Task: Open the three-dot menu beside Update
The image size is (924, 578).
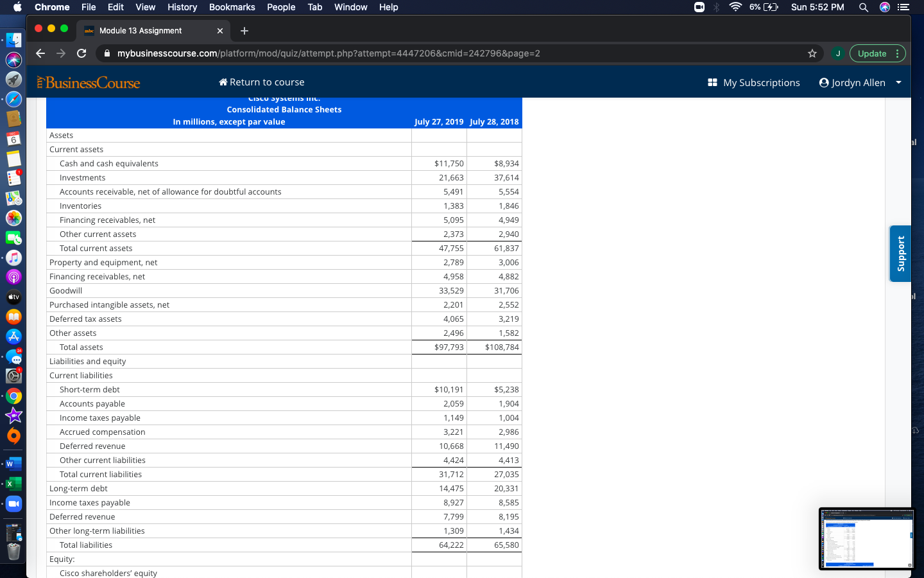Action: click(x=898, y=53)
